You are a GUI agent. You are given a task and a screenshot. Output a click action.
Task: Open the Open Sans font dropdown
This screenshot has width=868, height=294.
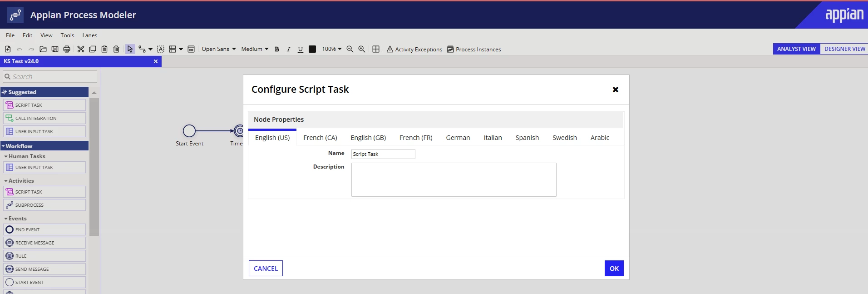tap(219, 49)
